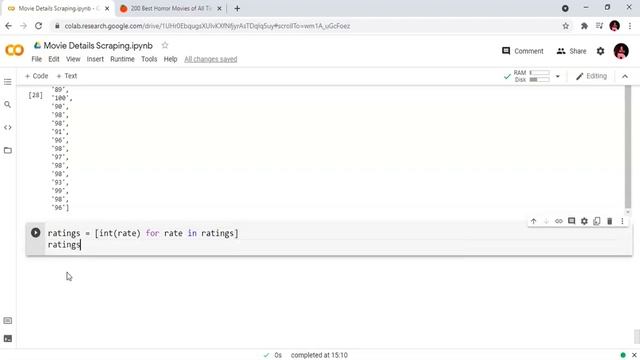Move cell up arrow
Image resolution: width=640 pixels, height=360 pixels.
click(x=533, y=221)
